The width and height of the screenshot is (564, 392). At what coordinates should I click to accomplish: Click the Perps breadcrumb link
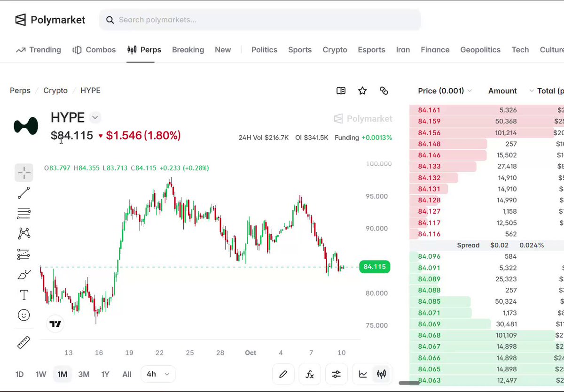(20, 91)
